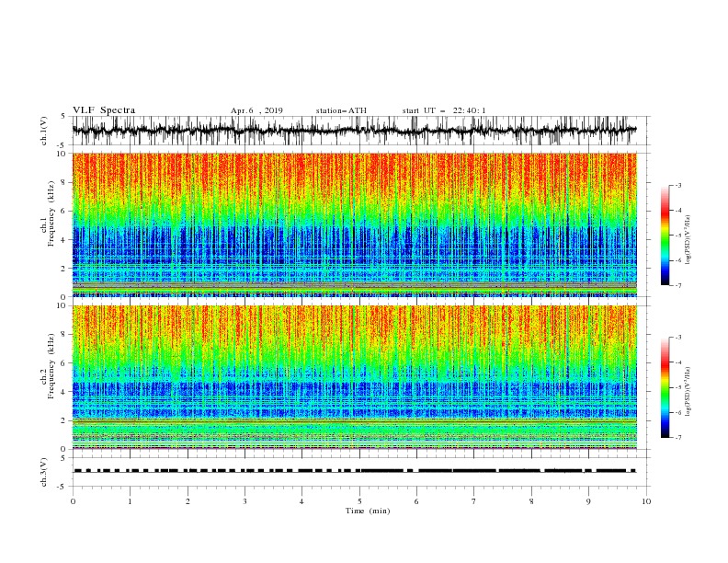Click the time axis tick label "5"
Viewport: 728px width, 563px height.
pyautogui.click(x=359, y=501)
